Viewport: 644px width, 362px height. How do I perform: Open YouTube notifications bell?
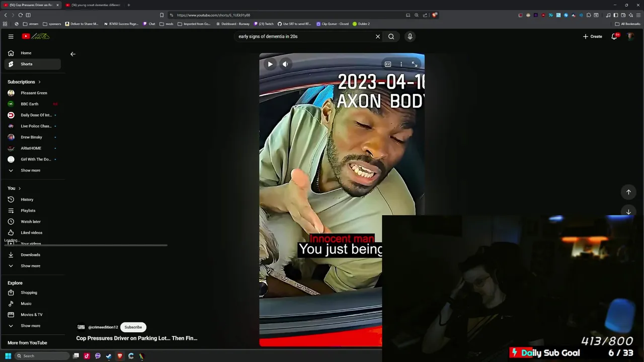pos(614,36)
